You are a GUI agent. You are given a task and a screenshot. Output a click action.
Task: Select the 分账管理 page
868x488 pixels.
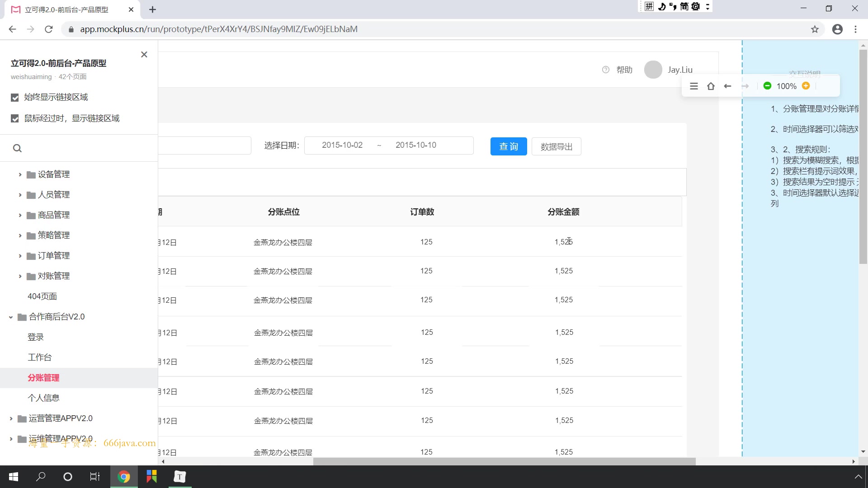(43, 378)
